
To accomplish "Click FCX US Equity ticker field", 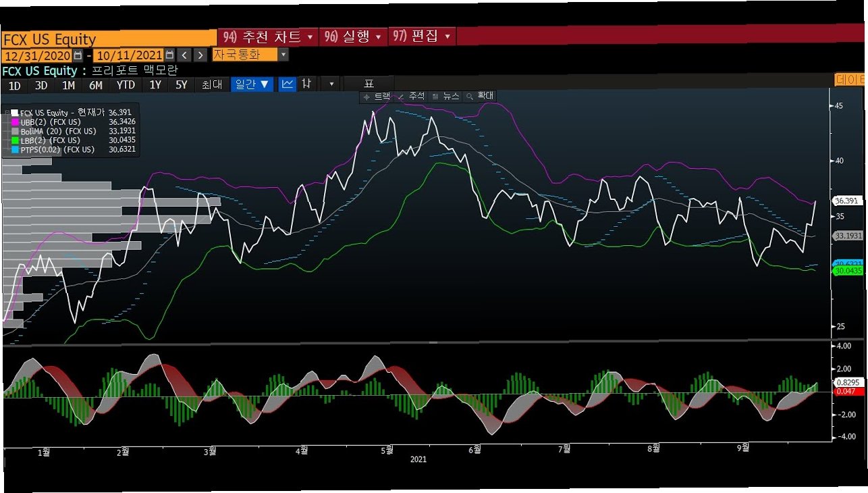I will tap(108, 39).
